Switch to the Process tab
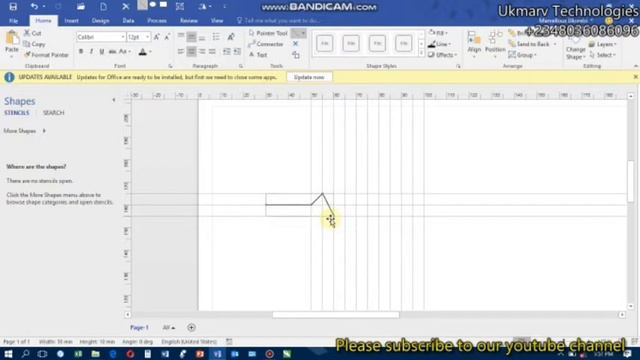640x360 pixels. pos(157,20)
